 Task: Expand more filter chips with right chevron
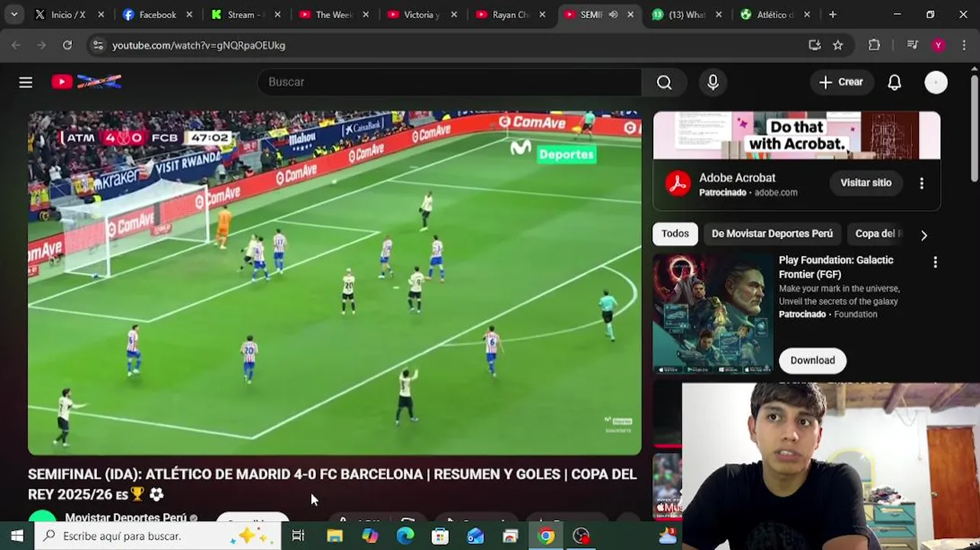[x=924, y=235]
